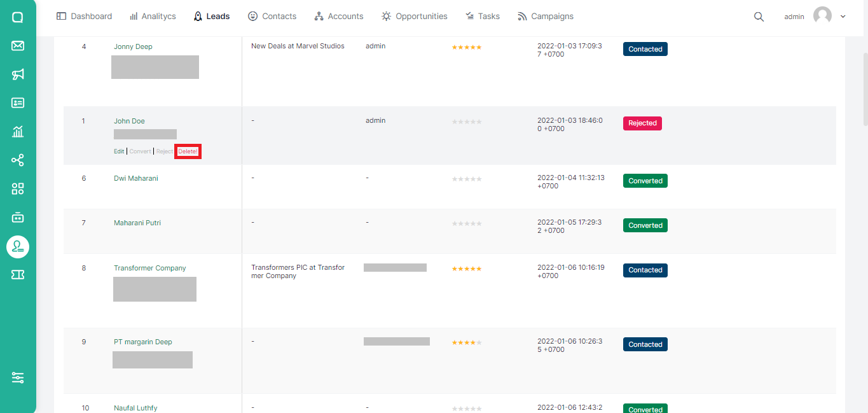Click the bot icon in sidebar
868x413 pixels.
pyautogui.click(x=18, y=217)
